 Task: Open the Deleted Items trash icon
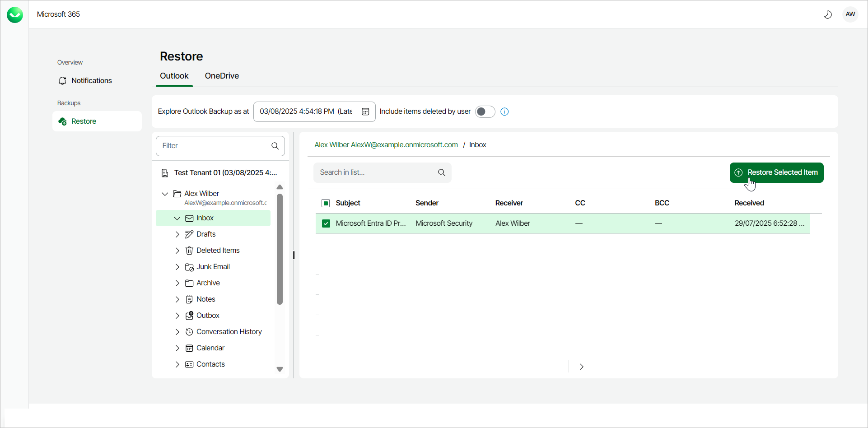[189, 250]
